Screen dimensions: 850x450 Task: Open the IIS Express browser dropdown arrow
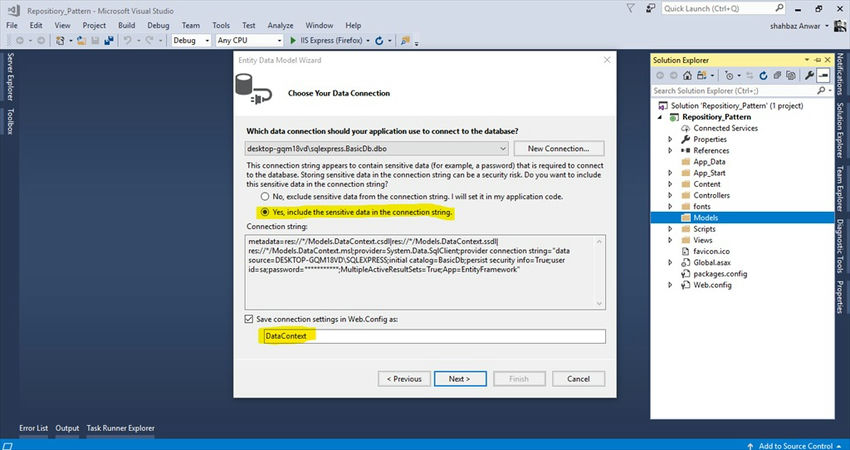click(x=368, y=41)
